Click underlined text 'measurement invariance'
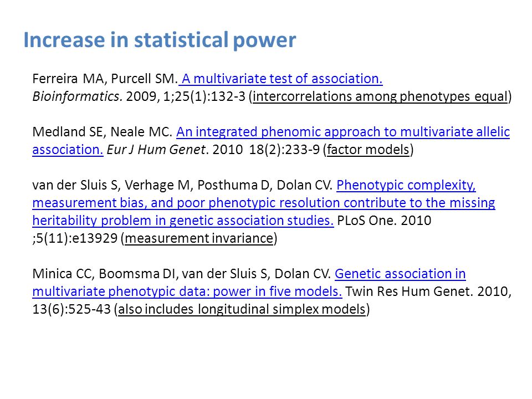Screen dimensions: 532x399 199,238
